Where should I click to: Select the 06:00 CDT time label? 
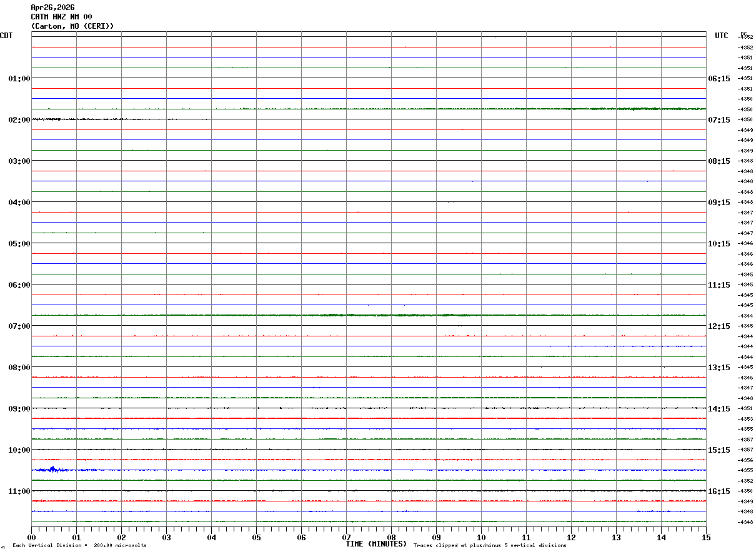(19, 285)
